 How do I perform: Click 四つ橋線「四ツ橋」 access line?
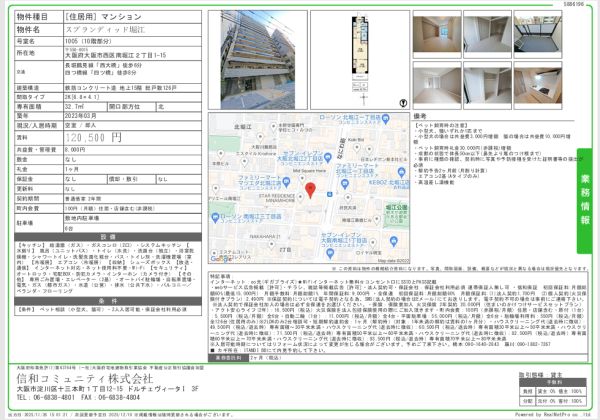tap(100, 72)
